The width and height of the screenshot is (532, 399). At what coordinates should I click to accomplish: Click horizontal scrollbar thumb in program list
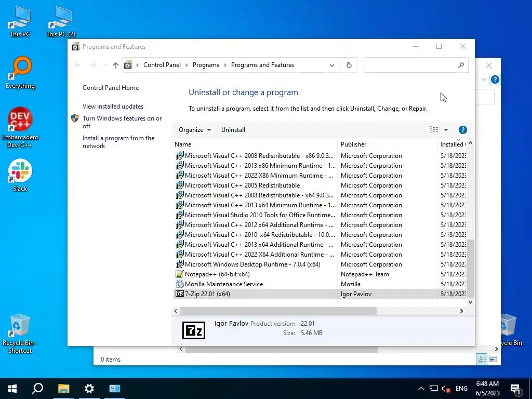[278, 311]
